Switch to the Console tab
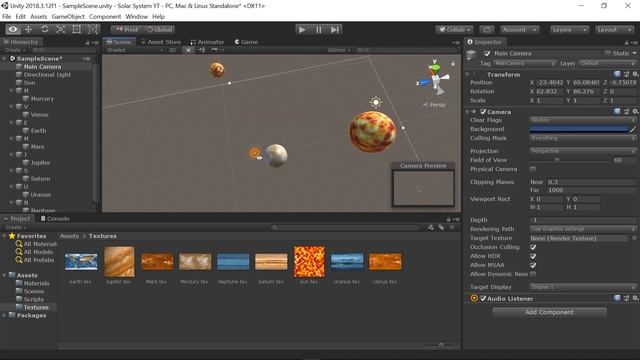 coord(55,218)
